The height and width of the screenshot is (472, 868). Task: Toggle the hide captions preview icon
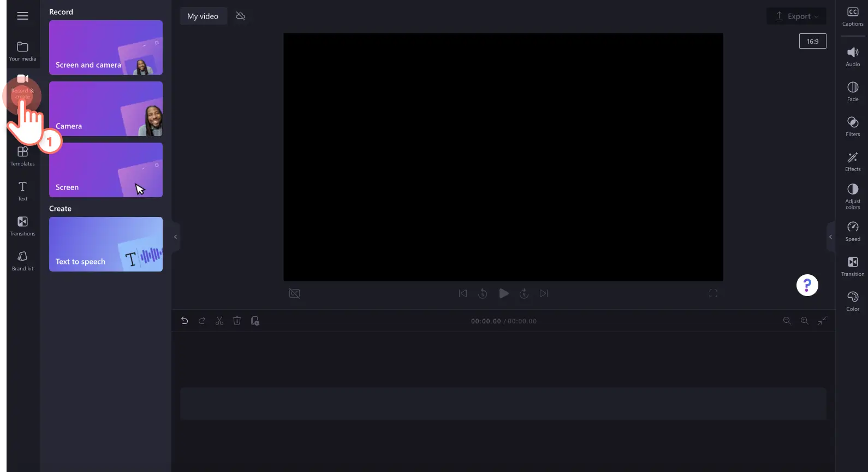pyautogui.click(x=294, y=294)
